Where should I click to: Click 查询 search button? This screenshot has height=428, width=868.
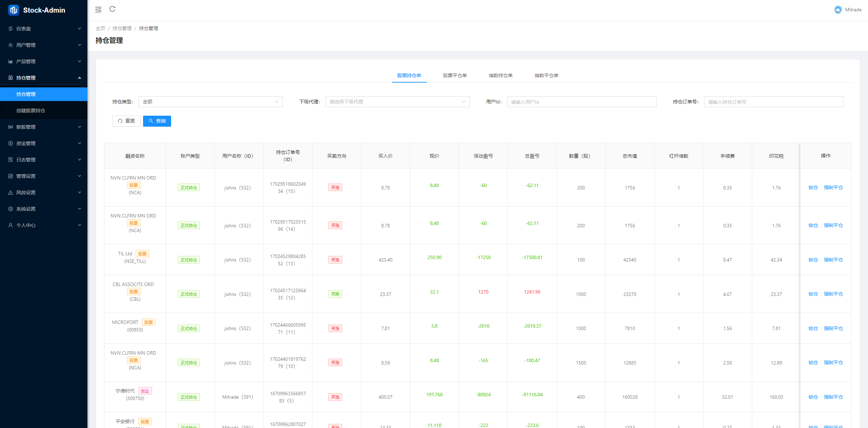(157, 120)
